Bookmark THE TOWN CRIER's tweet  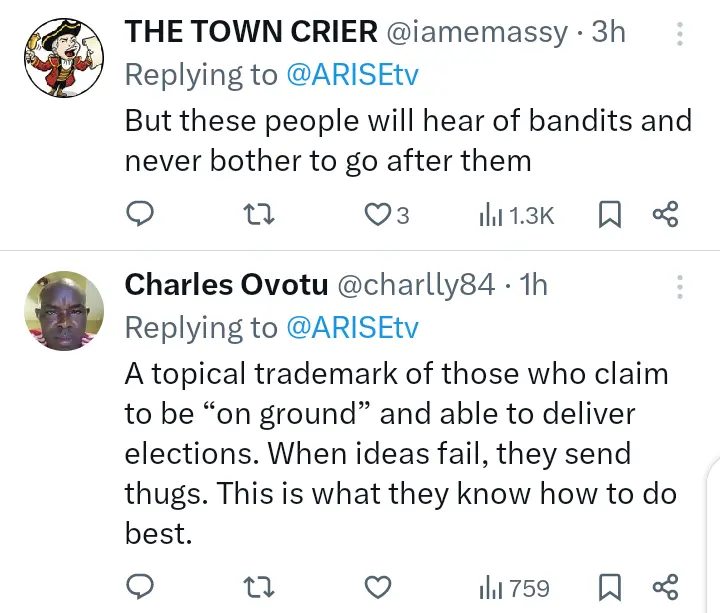coord(610,214)
